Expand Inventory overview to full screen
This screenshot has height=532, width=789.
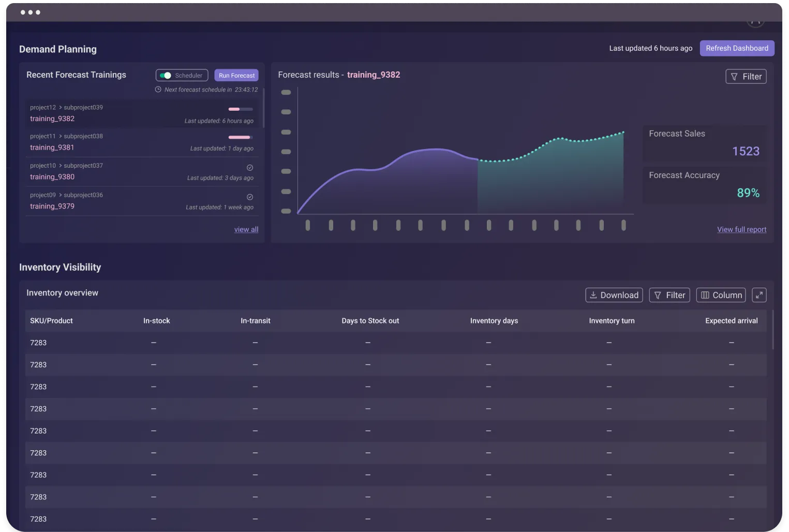pos(759,295)
